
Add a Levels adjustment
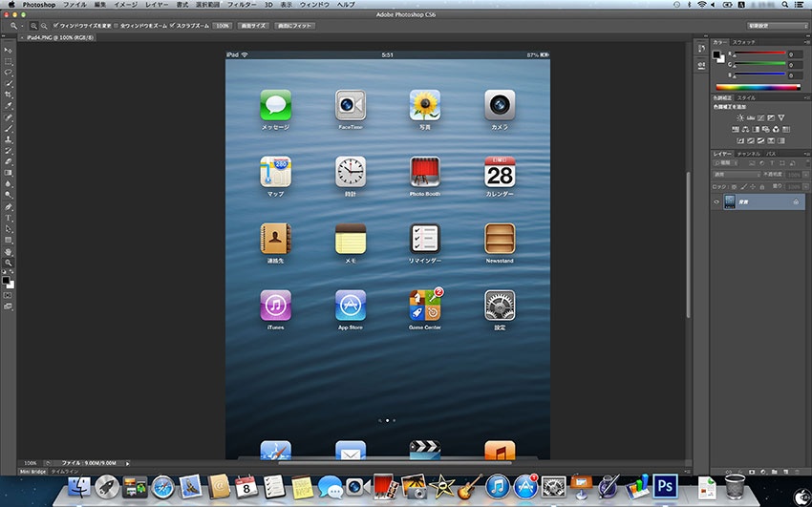[x=750, y=117]
